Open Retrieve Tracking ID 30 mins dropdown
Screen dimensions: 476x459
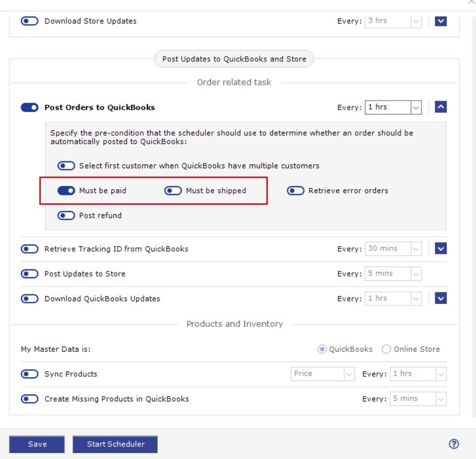click(x=393, y=249)
